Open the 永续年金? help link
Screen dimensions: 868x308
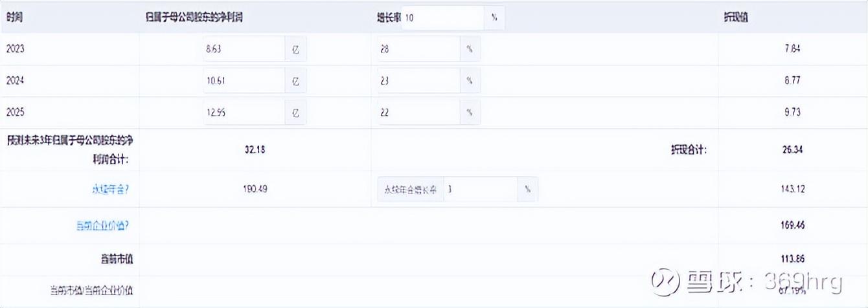[x=110, y=190]
